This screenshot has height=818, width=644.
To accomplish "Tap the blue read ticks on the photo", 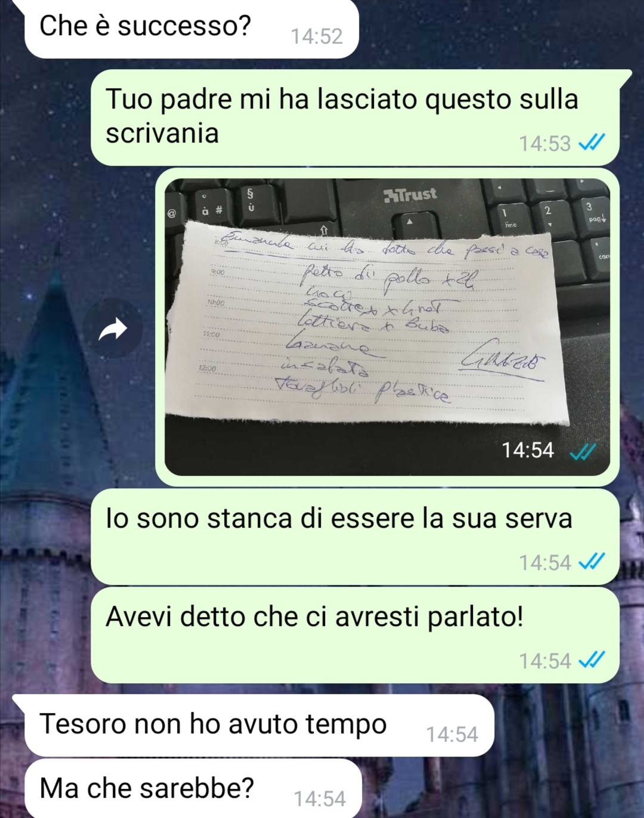I will 582,452.
